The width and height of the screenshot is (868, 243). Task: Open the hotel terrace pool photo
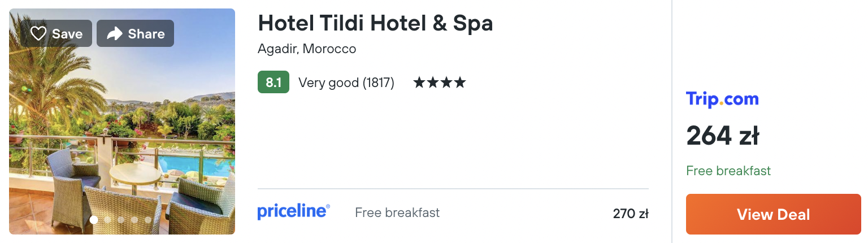(x=122, y=121)
